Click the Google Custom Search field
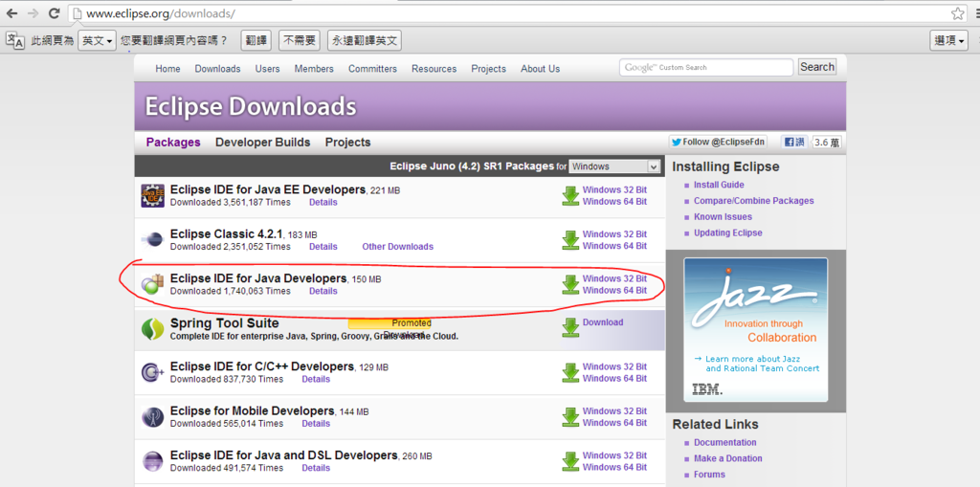Viewport: 980px width, 487px height. click(706, 68)
